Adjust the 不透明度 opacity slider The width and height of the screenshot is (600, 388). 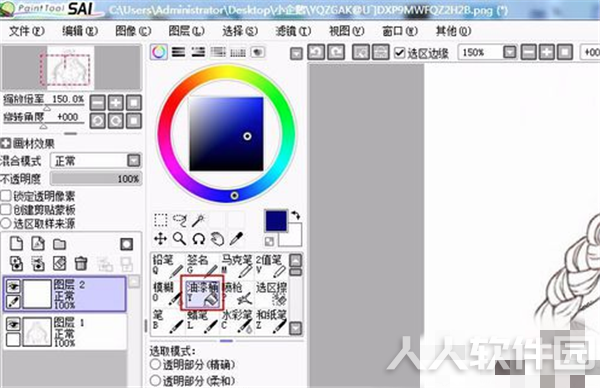pyautogui.click(x=96, y=179)
